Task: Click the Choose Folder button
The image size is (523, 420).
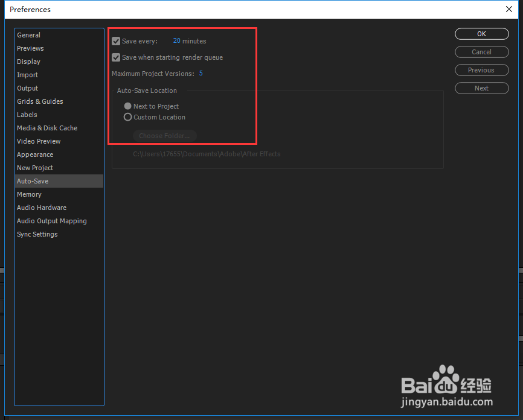Action: pyautogui.click(x=164, y=136)
